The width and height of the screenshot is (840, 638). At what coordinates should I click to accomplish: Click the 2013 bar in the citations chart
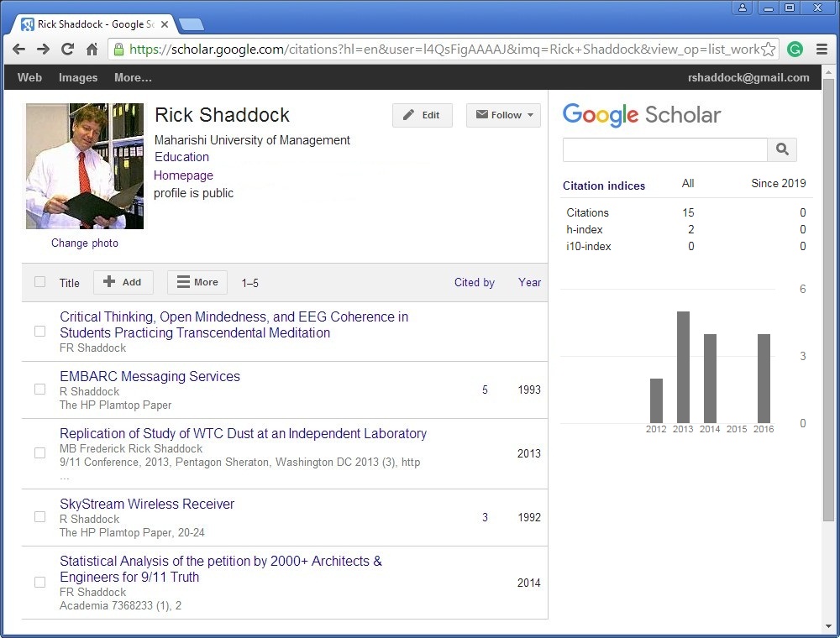point(683,367)
